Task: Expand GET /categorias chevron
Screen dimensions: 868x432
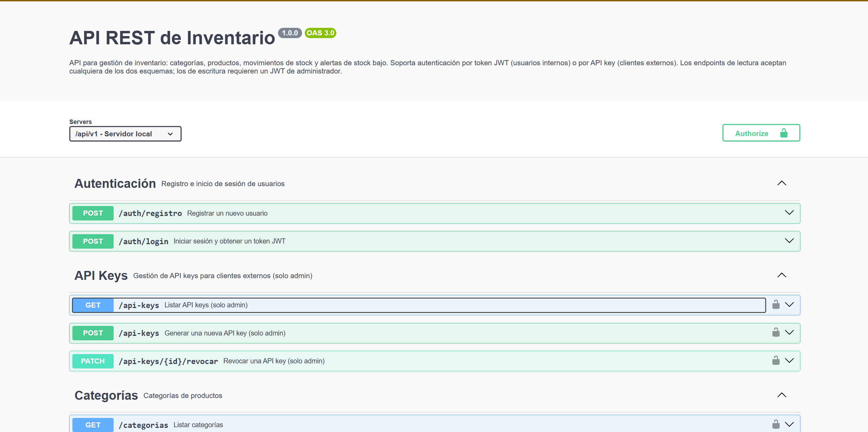Action: coord(789,425)
